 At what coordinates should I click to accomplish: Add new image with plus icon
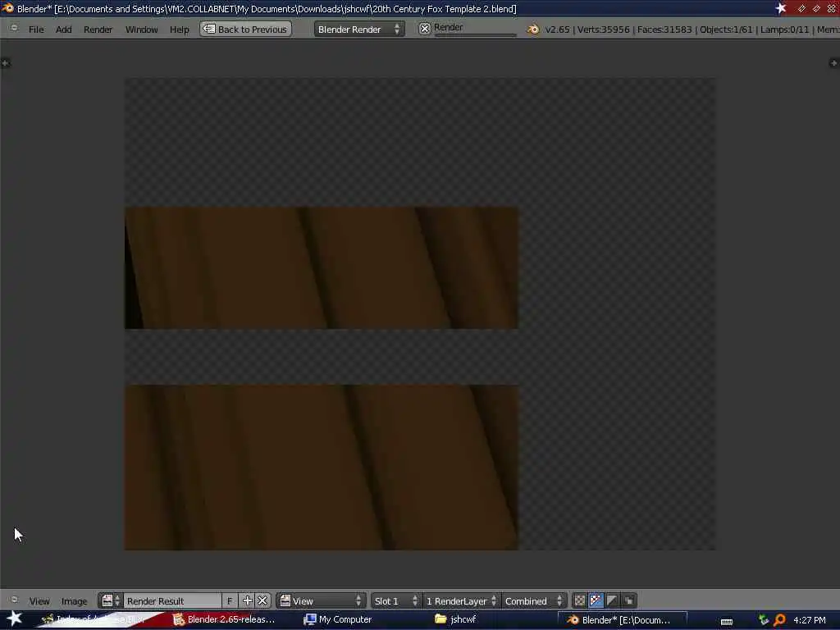point(247,600)
